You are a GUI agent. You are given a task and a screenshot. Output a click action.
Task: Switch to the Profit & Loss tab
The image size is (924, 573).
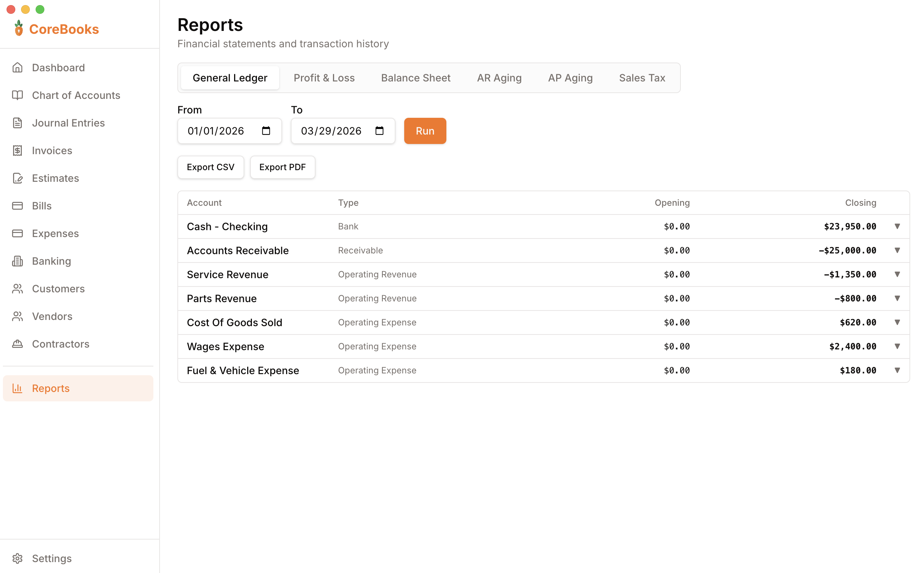click(324, 78)
